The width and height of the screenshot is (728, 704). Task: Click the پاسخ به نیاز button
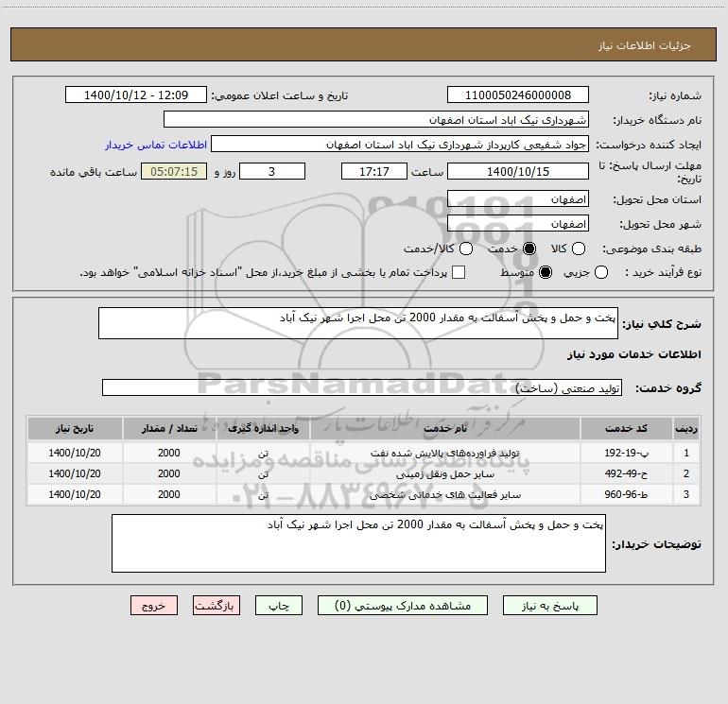[549, 606]
